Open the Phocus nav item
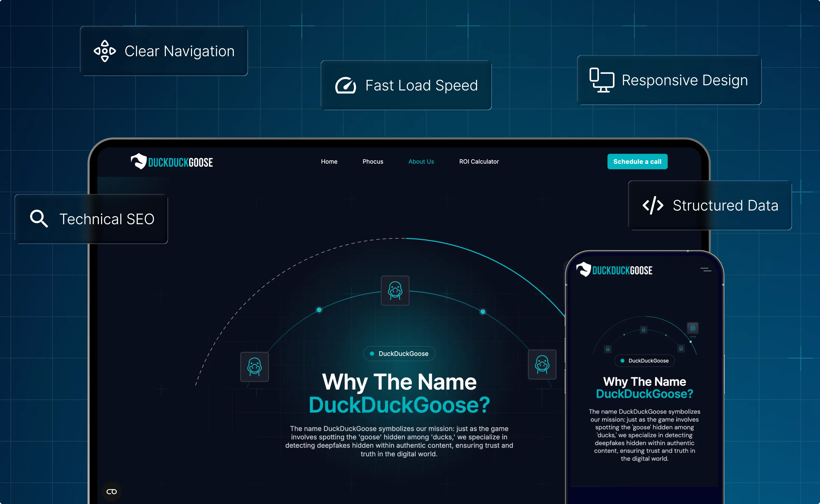This screenshot has height=504, width=820. pos(373,162)
